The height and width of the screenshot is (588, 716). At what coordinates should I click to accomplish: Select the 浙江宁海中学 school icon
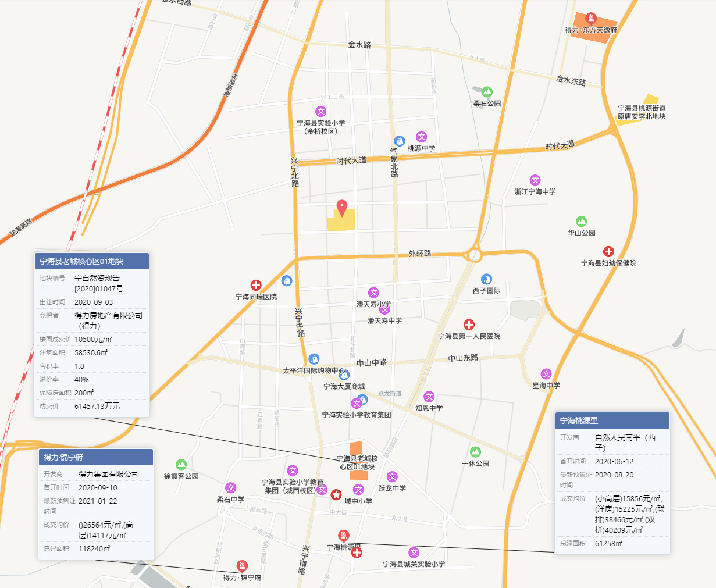[535, 180]
